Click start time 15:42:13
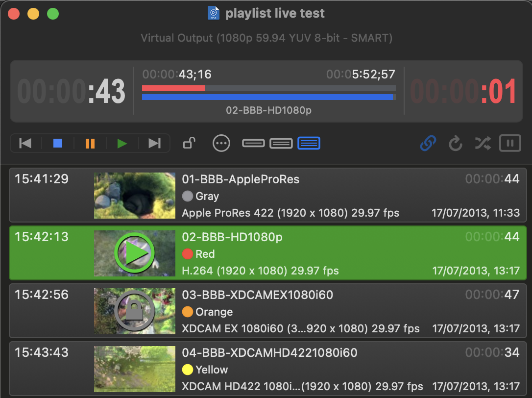The image size is (532, 398). click(x=41, y=237)
